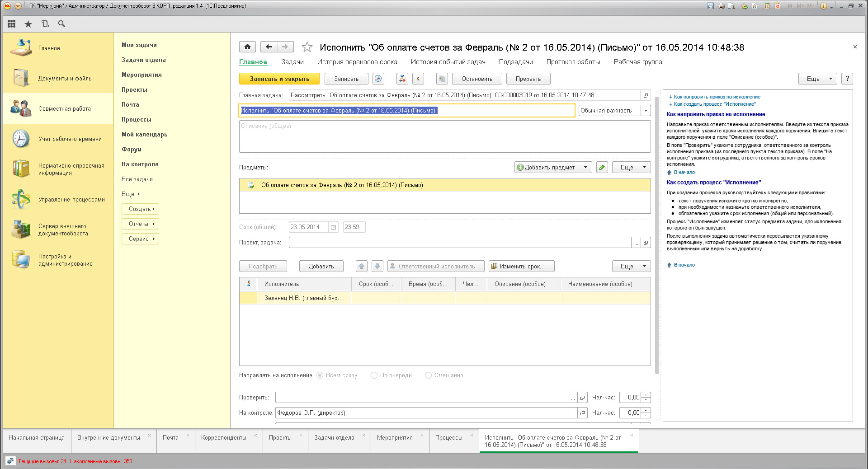Image resolution: width=868 pixels, height=469 pixels.
Task: Follow link Как направить приказ на исполнение
Action: [x=717, y=97]
